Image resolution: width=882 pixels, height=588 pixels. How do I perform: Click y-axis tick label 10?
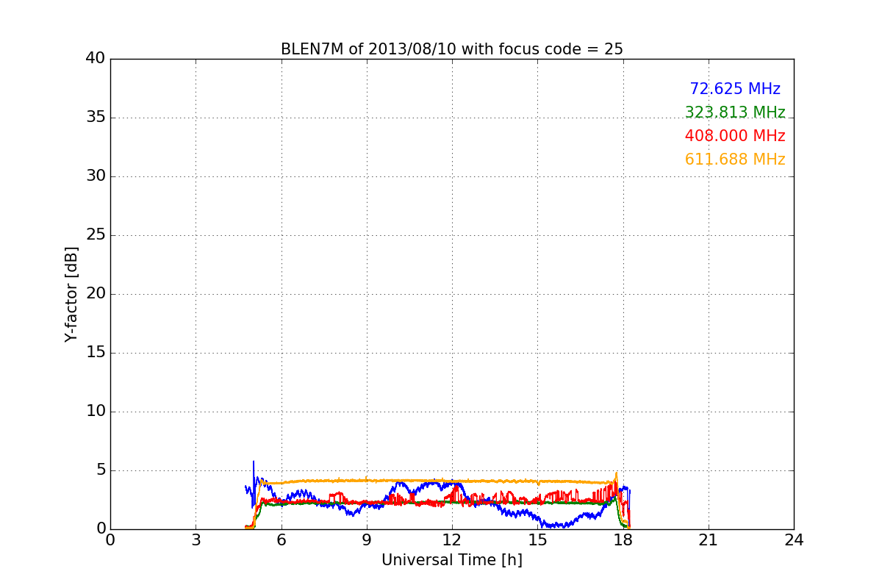[x=96, y=412]
